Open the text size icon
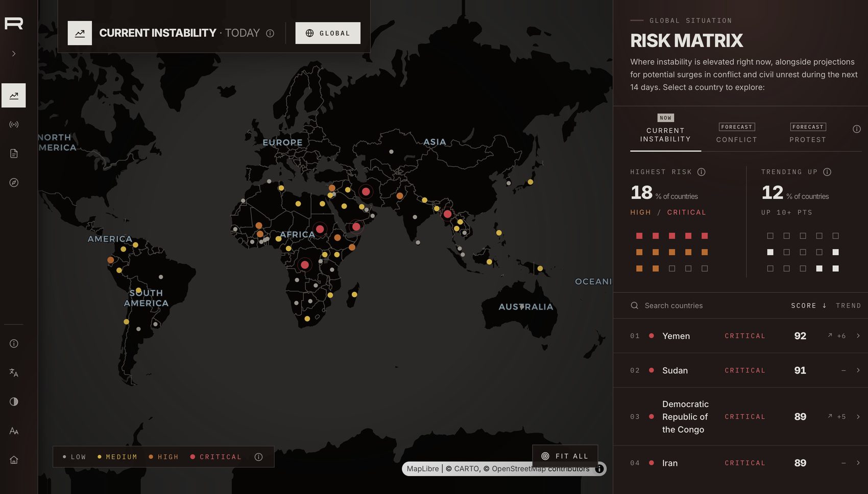The height and width of the screenshot is (494, 868). click(14, 431)
